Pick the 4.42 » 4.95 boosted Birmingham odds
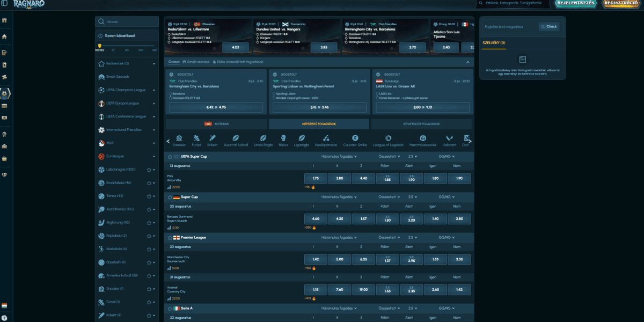Viewport: 644px width, 322px height. (216, 107)
